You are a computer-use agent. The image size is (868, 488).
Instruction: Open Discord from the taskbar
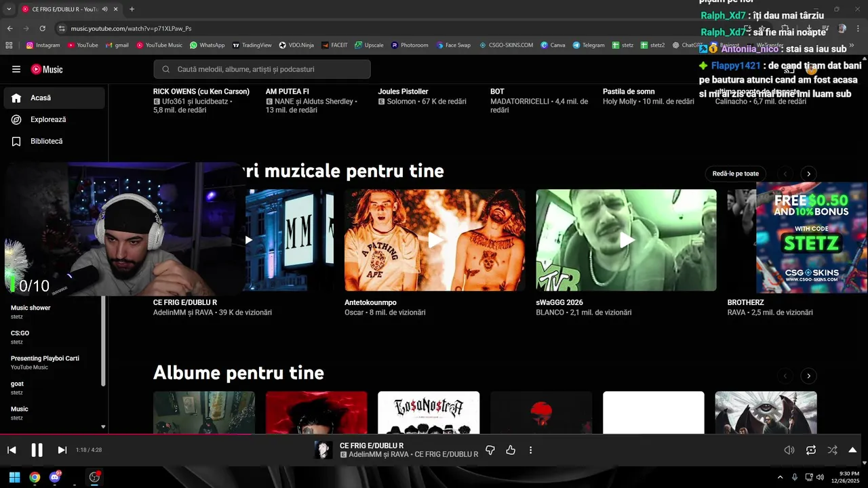pyautogui.click(x=55, y=477)
